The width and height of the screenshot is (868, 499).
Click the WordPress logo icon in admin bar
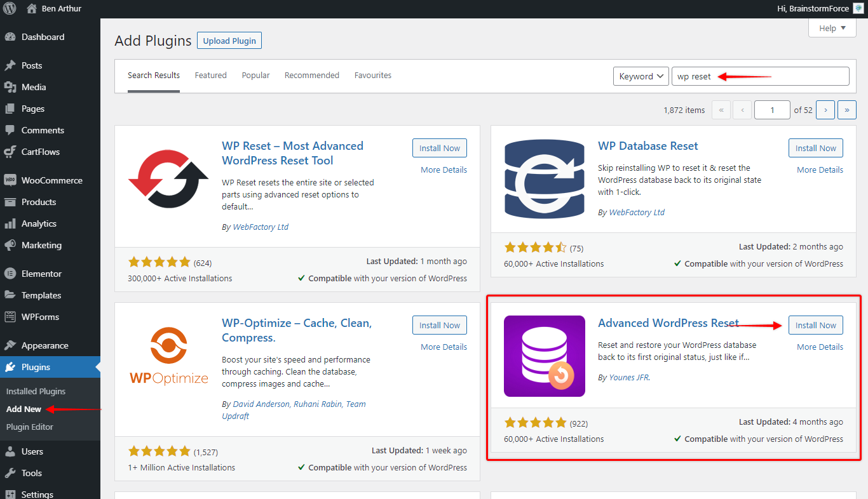tap(10, 9)
